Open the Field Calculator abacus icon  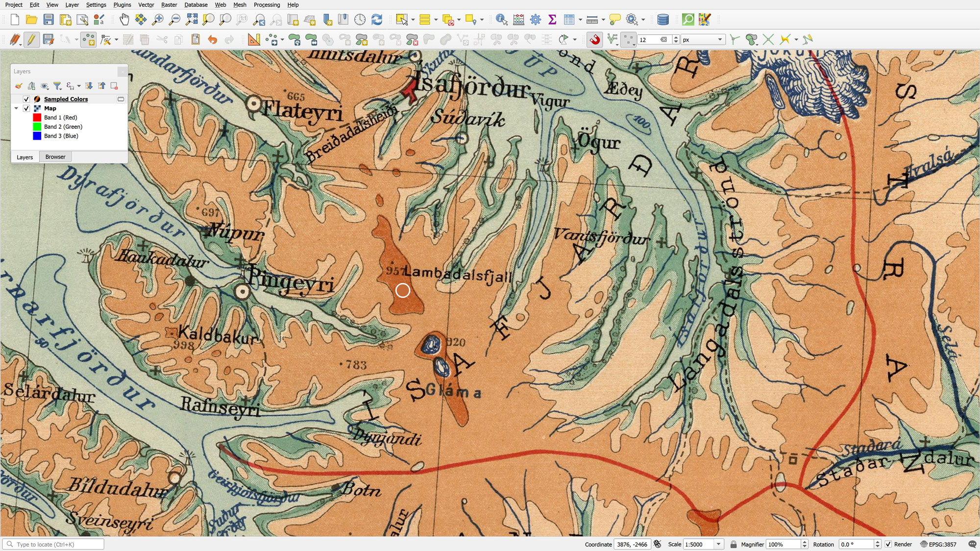518,20
